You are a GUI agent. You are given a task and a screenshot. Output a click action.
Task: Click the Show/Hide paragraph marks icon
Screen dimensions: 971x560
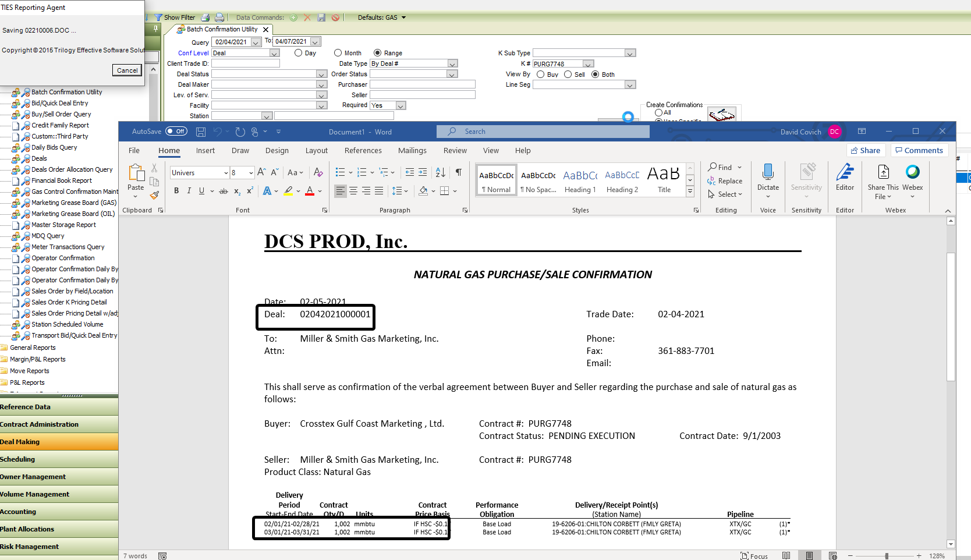[x=459, y=172]
